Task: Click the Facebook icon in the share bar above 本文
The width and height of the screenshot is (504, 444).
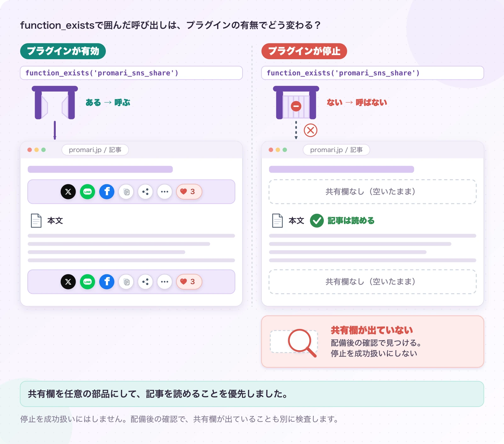Action: coord(107,192)
